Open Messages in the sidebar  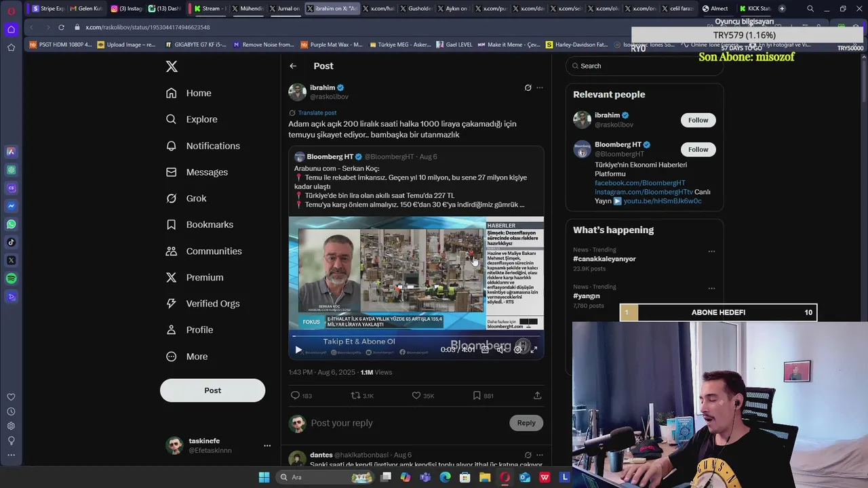coord(197,172)
